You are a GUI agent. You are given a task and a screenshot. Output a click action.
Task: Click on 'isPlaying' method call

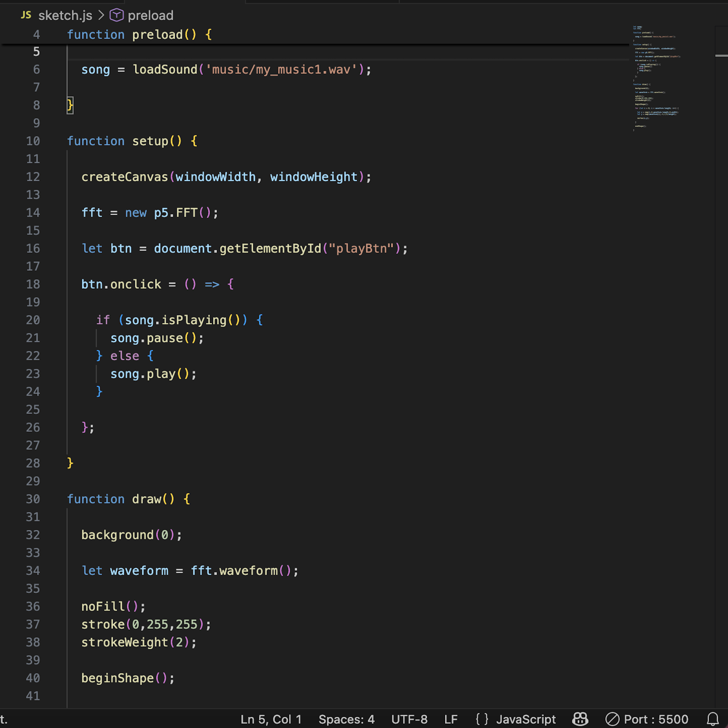(194, 320)
